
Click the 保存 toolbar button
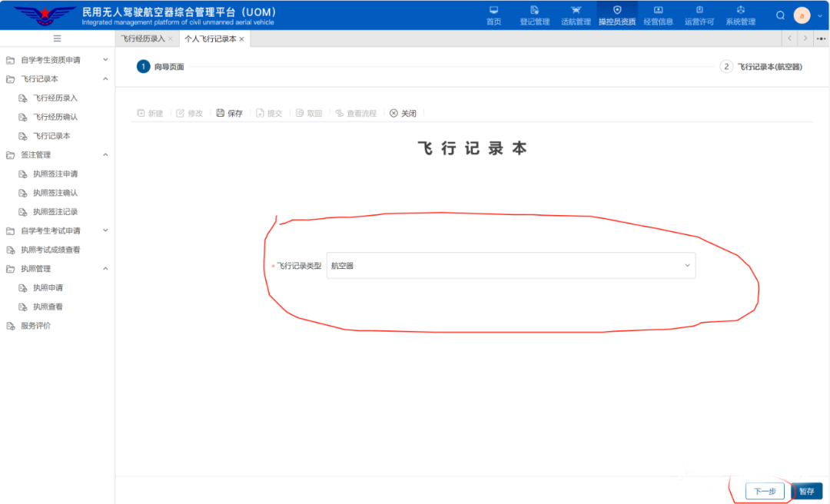pyautogui.click(x=229, y=113)
